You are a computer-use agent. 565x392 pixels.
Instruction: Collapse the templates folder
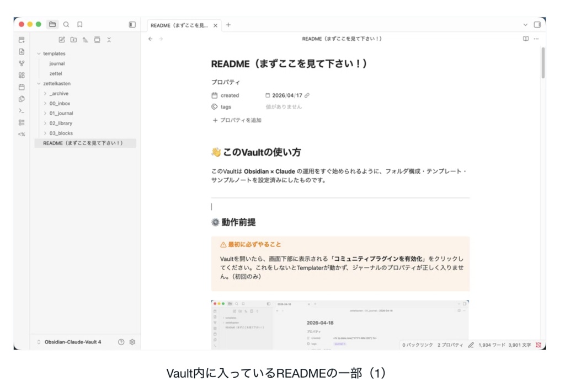coord(39,53)
